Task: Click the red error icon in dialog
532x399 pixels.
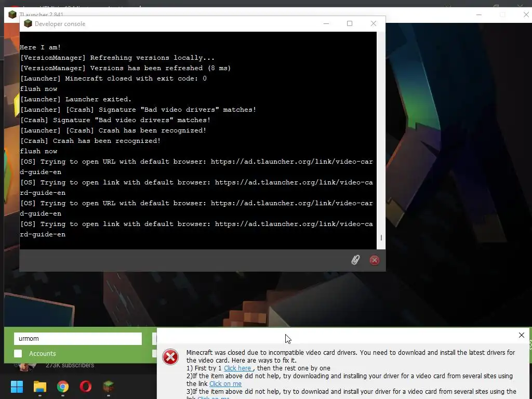Action: point(170,357)
